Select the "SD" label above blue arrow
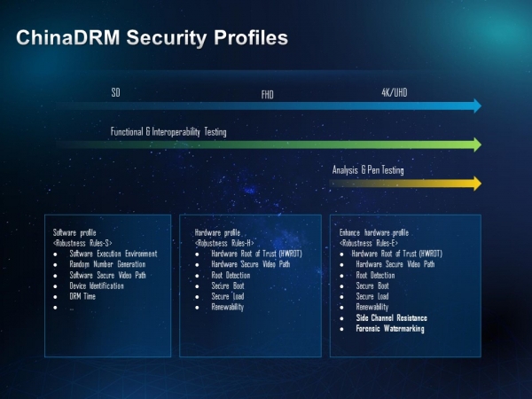Image resolution: width=532 pixels, height=399 pixels. pyautogui.click(x=115, y=92)
